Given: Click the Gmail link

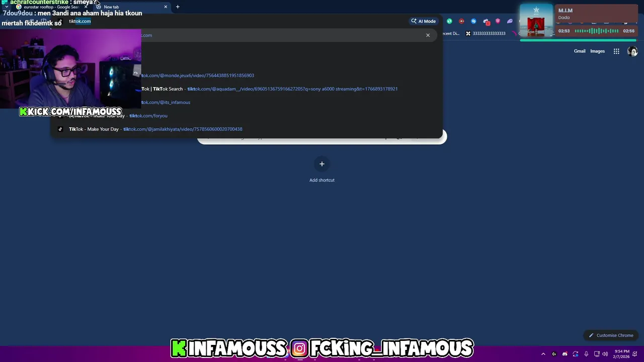Looking at the screenshot, I should tap(580, 51).
